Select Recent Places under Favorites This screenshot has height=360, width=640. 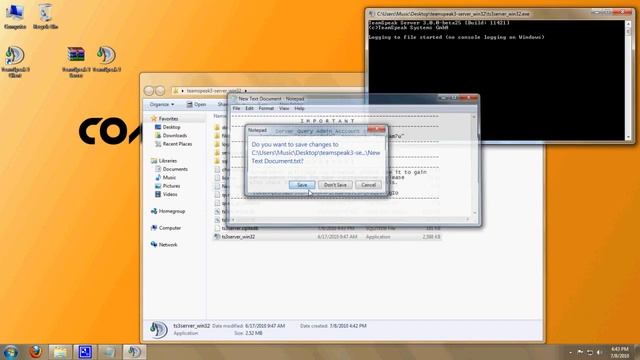(177, 144)
